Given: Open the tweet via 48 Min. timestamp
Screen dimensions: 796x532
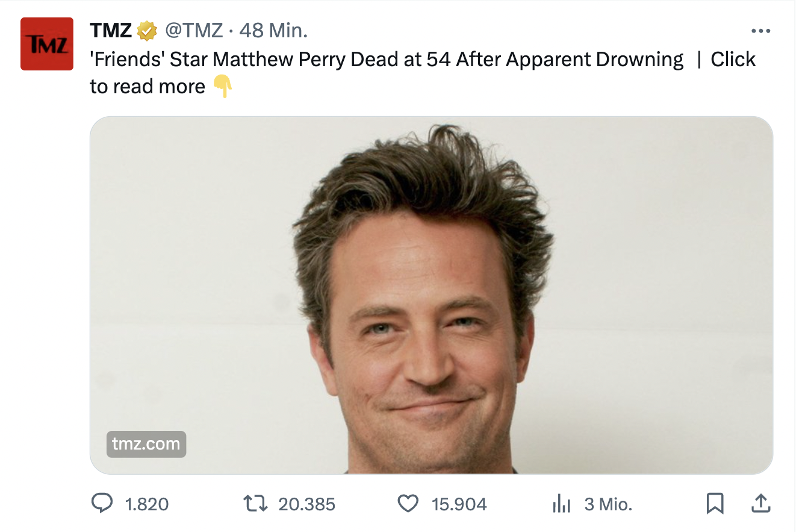Looking at the screenshot, I should [x=274, y=30].
